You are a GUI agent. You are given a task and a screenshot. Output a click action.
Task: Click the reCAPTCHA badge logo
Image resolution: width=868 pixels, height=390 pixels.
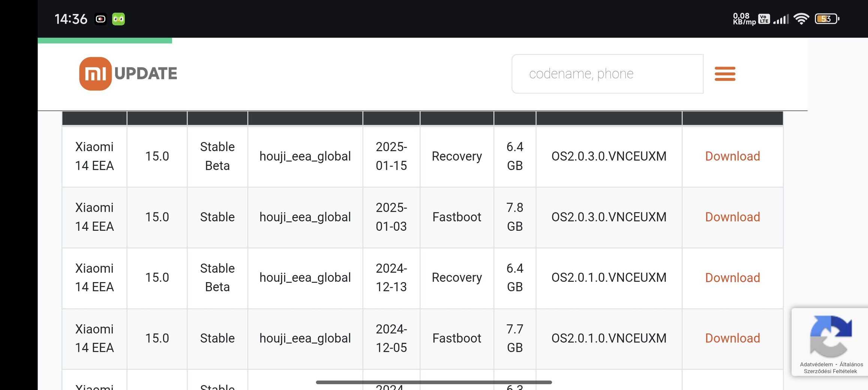tap(831, 336)
